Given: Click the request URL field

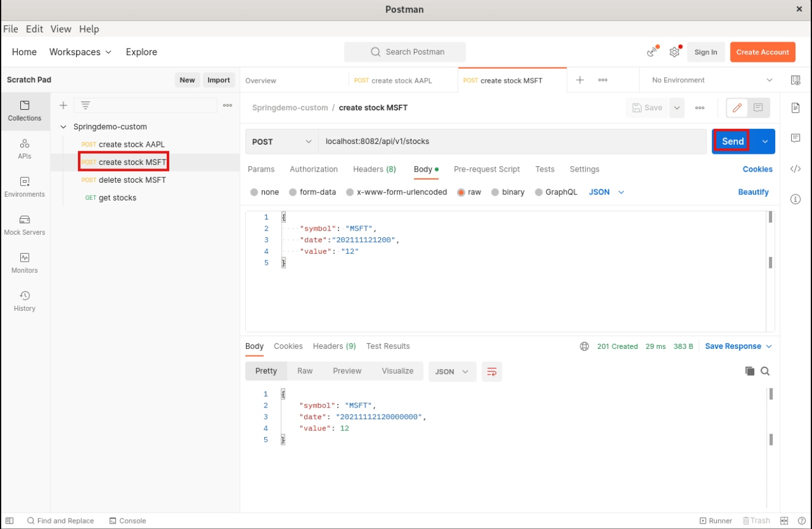Looking at the screenshot, I should [512, 142].
